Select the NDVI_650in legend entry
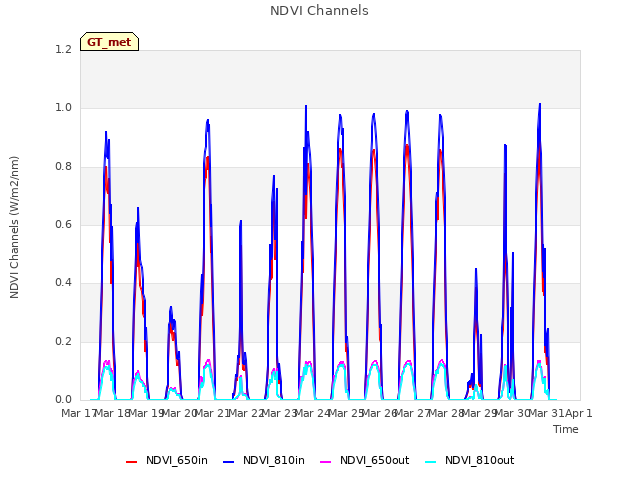 (x=167, y=460)
